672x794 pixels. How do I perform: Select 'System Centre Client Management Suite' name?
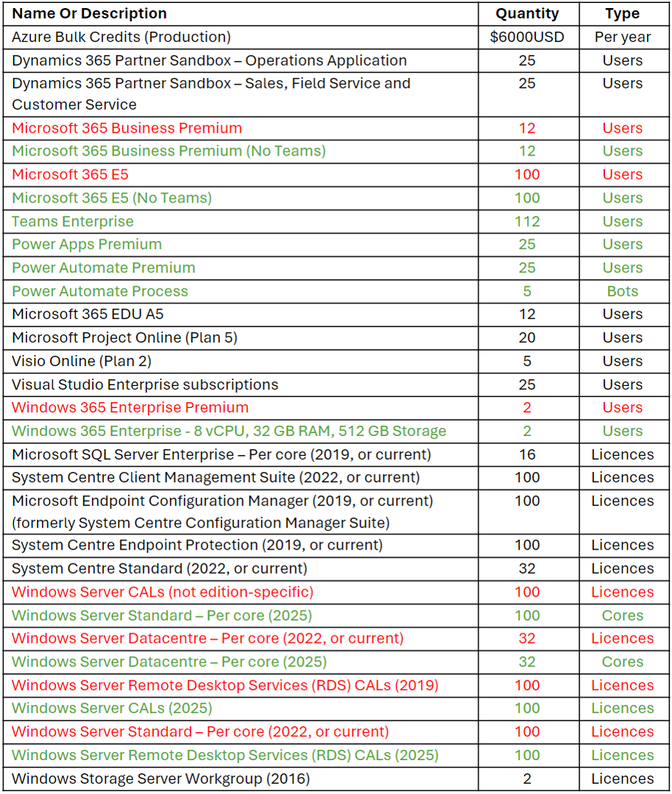coord(216,477)
